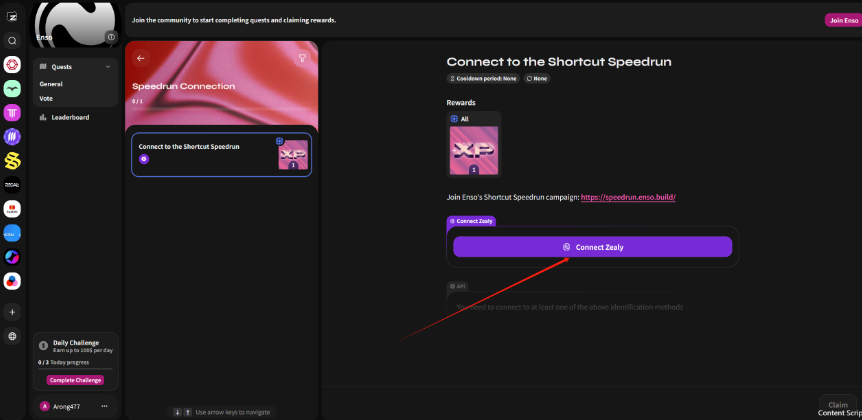Viewport: 862px width, 420px height.
Task: Click the Leaderboard bar chart icon
Action: (43, 117)
